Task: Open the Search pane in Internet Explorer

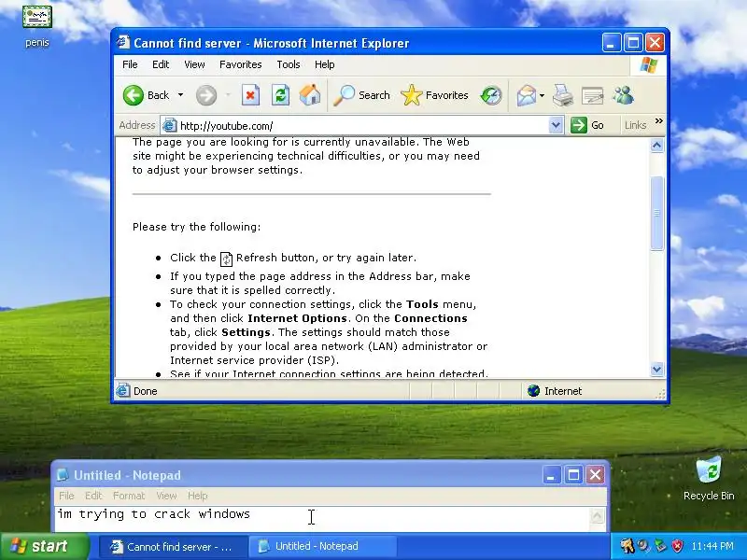Action: pos(361,95)
